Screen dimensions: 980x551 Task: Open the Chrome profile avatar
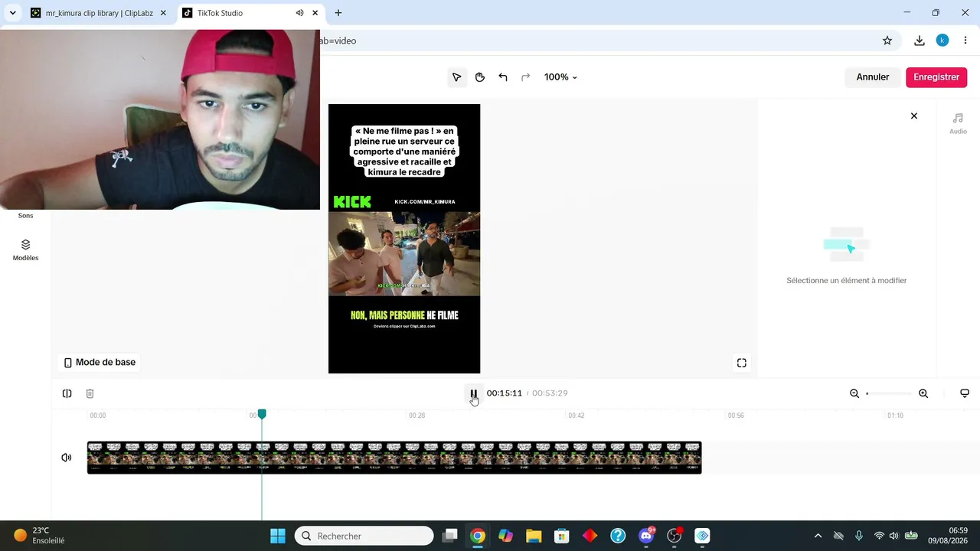942,41
